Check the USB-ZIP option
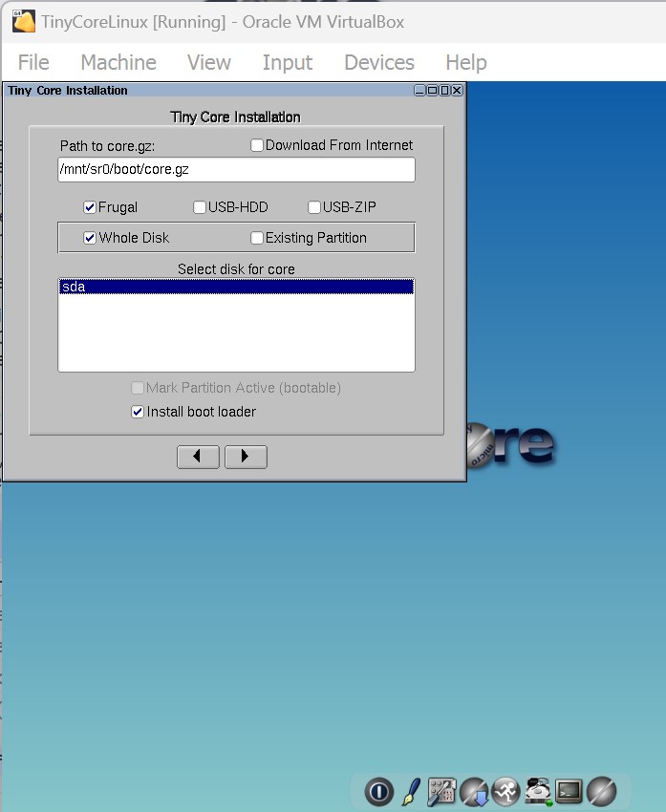The height and width of the screenshot is (812, 666). (313, 207)
